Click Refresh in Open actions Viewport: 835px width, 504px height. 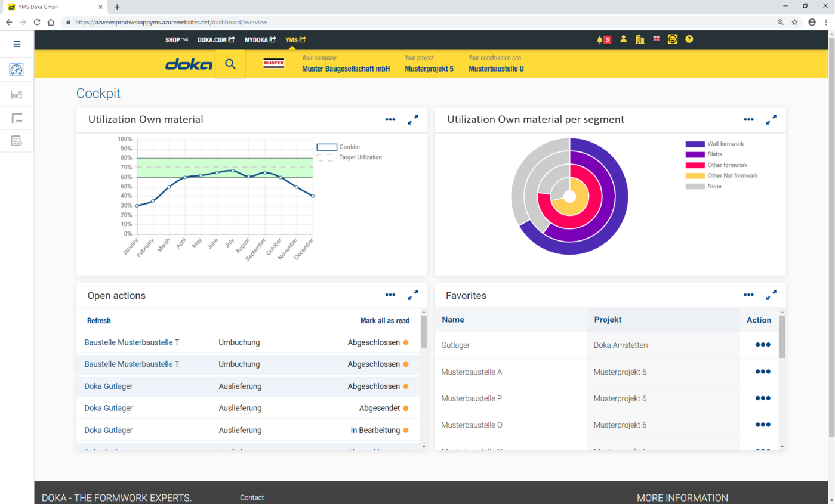(99, 321)
